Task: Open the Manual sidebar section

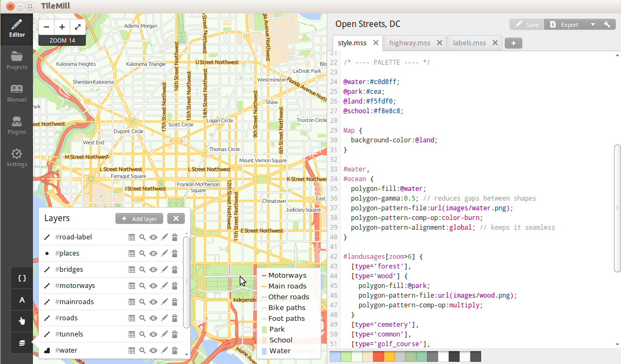Action: [17, 92]
